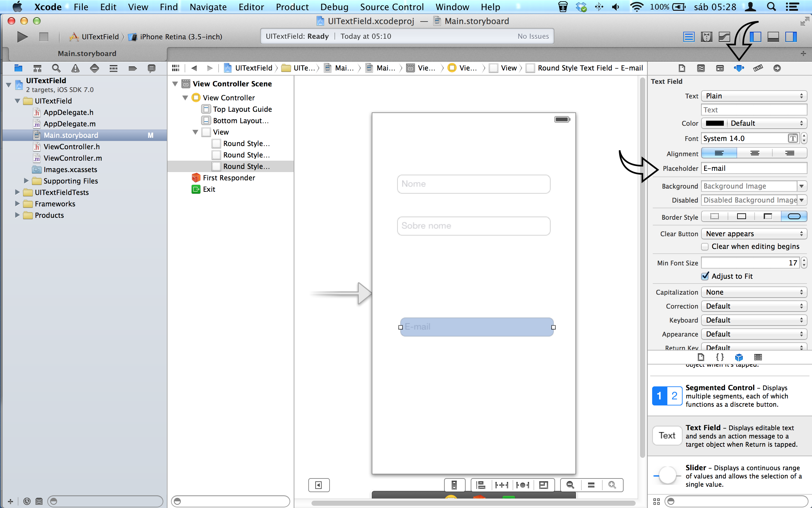This screenshot has height=508, width=812.
Task: Zoom out the storyboard canvas
Action: pyautogui.click(x=570, y=485)
